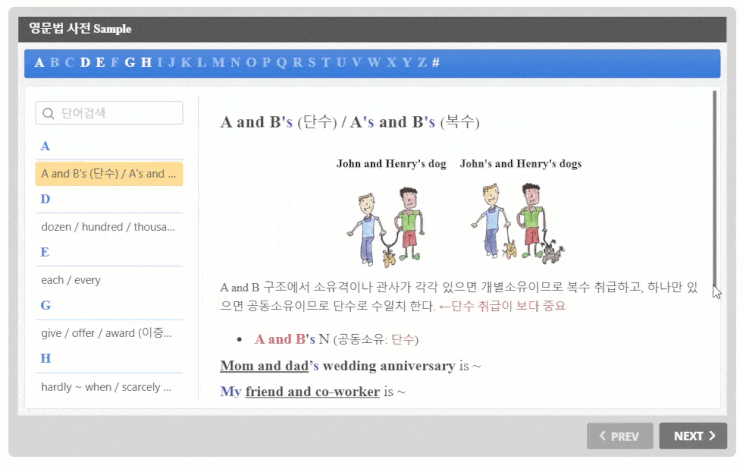Click 'Mom and dad's wedding anniversary' sentence

[x=350, y=366]
